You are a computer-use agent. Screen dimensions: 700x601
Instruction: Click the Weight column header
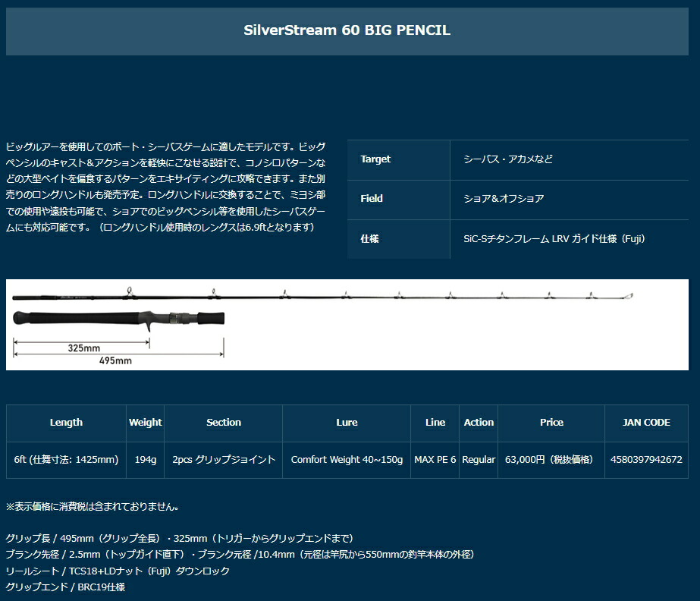tap(145, 423)
